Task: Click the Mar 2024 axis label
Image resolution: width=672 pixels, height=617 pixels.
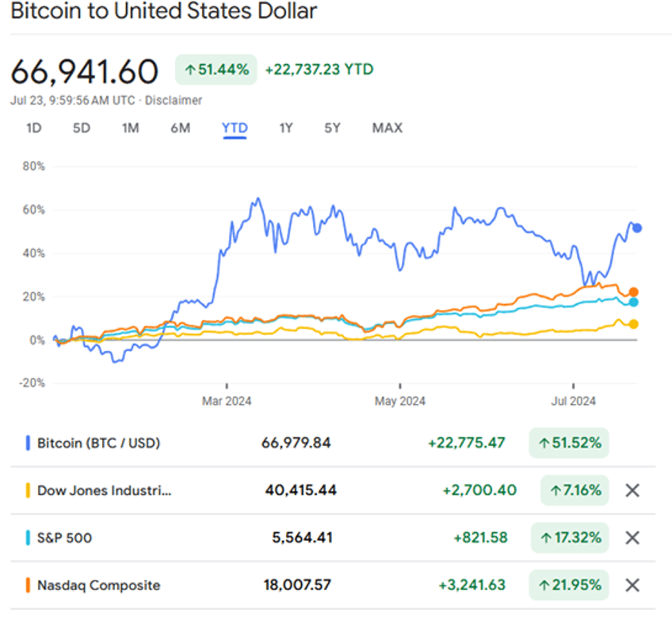Action: 227,401
